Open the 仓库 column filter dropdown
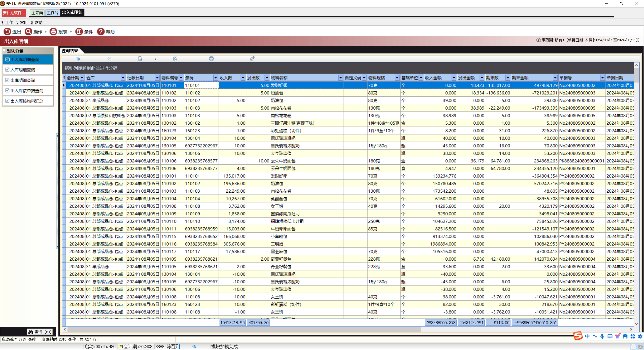Viewport: 644px width, 350px height. tap(123, 78)
